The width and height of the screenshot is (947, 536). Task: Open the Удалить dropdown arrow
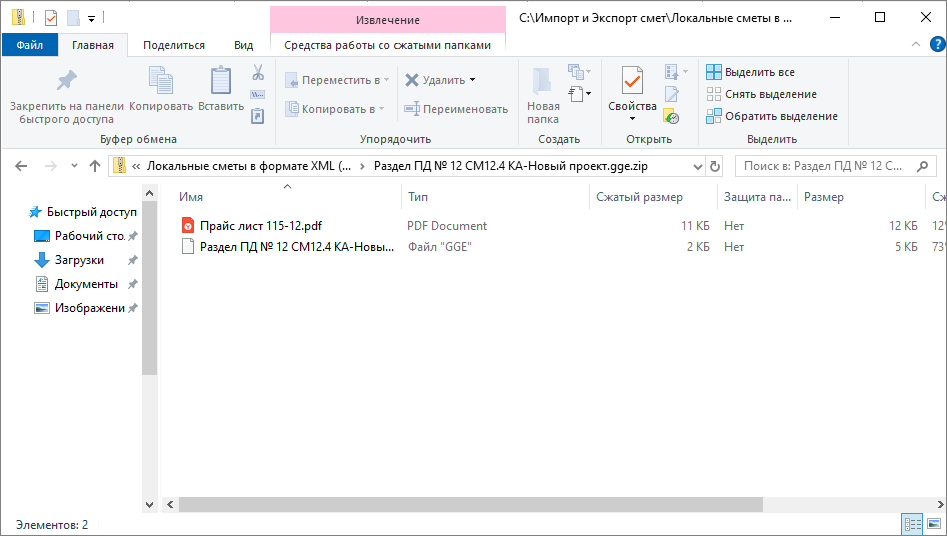(472, 80)
